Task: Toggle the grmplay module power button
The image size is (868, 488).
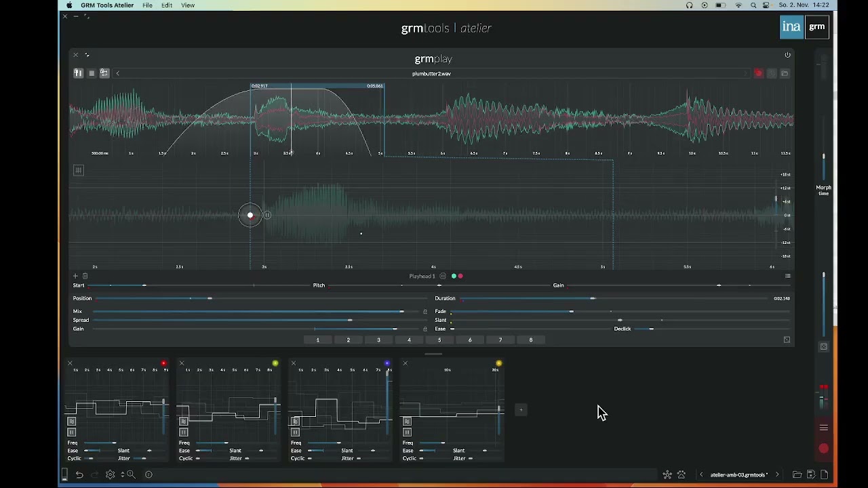Action: coord(787,55)
